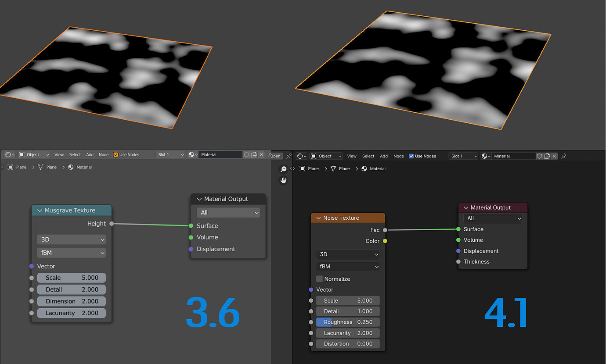Enable the Normalize checkbox on the Noise Texture node
606x364 pixels.
pyautogui.click(x=319, y=279)
